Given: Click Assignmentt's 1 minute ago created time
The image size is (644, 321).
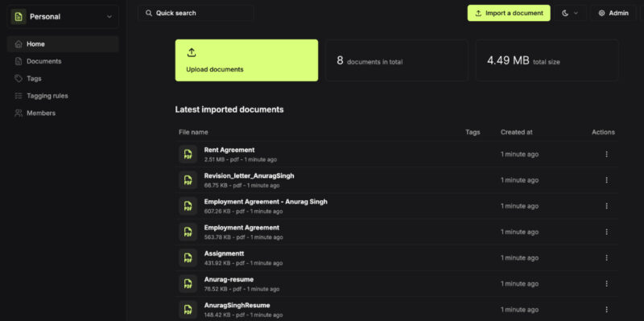Looking at the screenshot, I should click(x=519, y=257).
